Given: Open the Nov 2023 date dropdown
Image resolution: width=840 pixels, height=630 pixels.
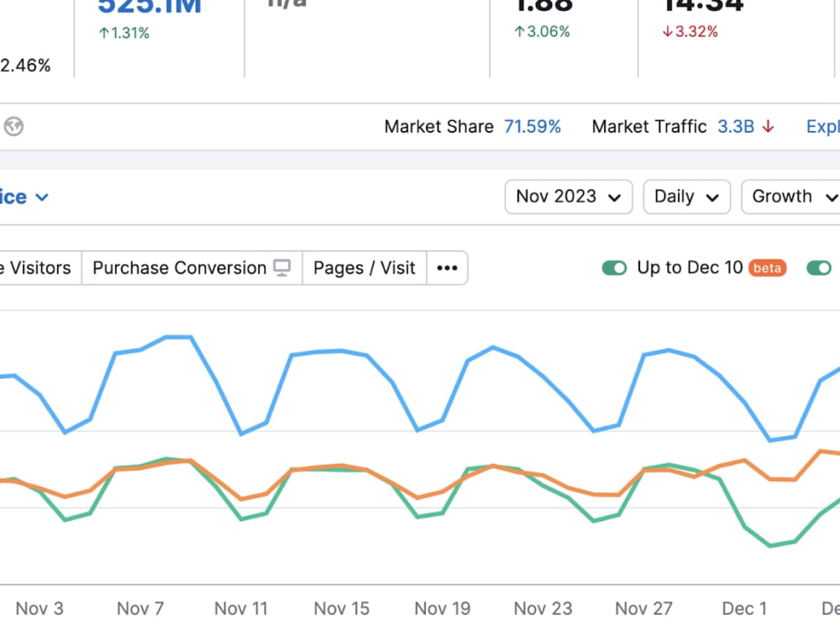Looking at the screenshot, I should point(569,197).
